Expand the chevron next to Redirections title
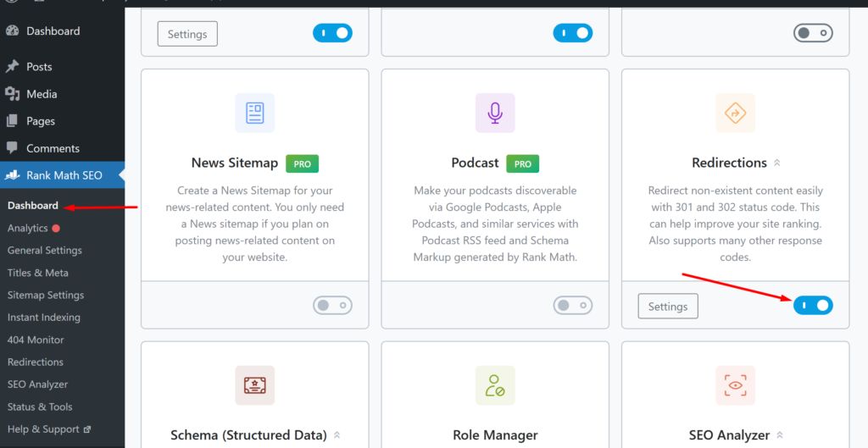868x448 pixels. click(776, 163)
